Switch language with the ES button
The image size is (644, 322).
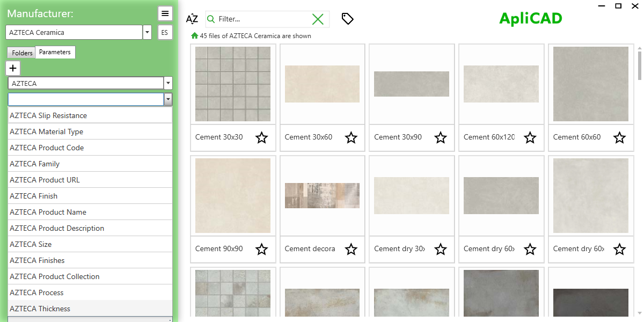165,32
